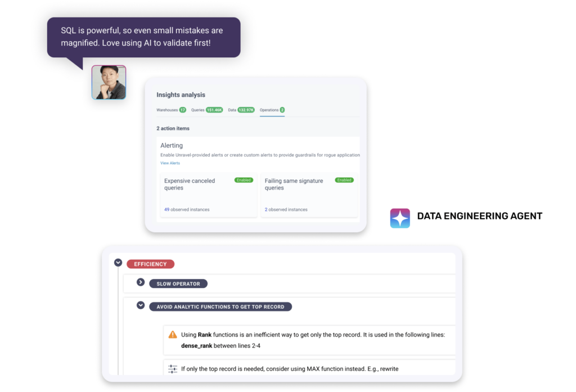
Task: Click the user profile photo thumbnail
Action: coord(109,82)
